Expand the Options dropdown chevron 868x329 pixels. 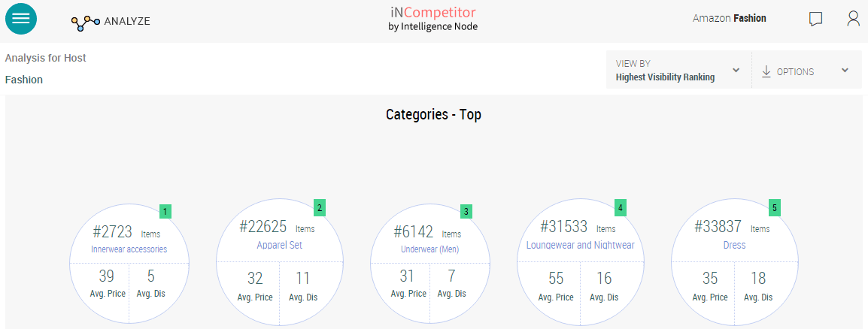tap(845, 71)
